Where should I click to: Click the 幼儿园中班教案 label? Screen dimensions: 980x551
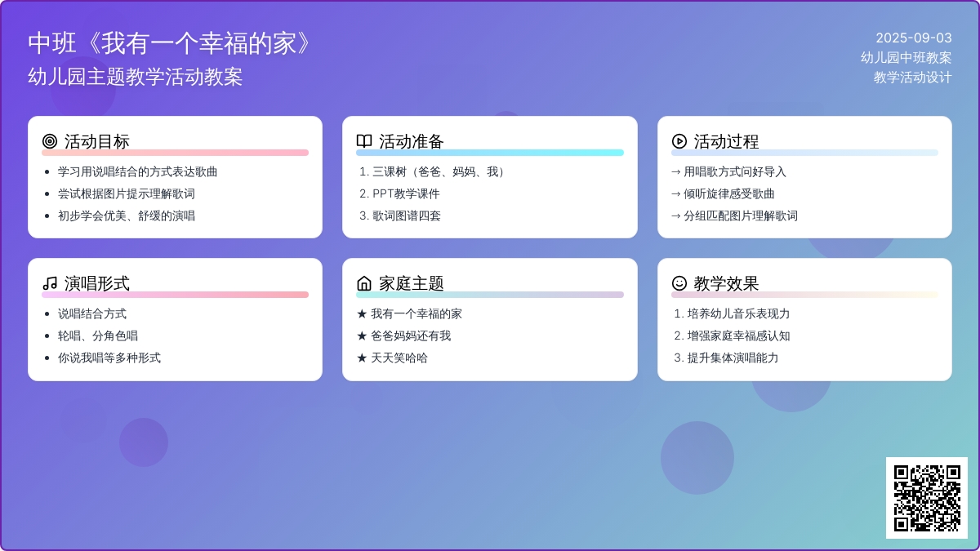pyautogui.click(x=906, y=57)
